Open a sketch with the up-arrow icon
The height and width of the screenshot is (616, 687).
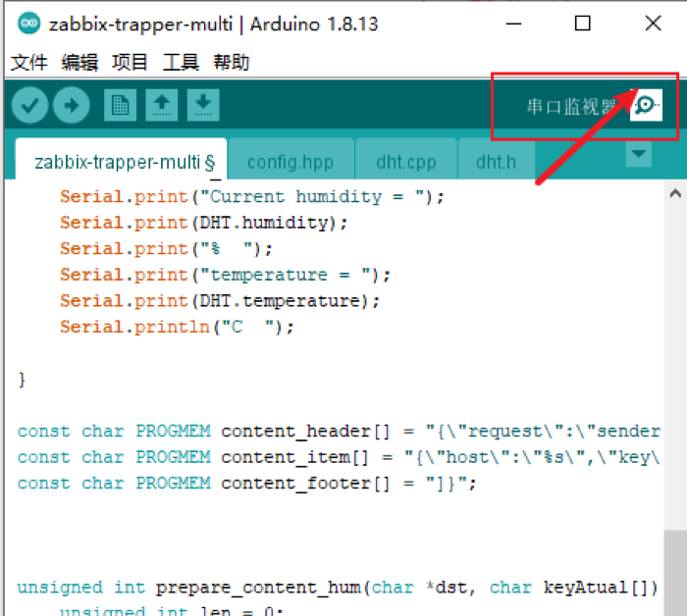pos(162,105)
